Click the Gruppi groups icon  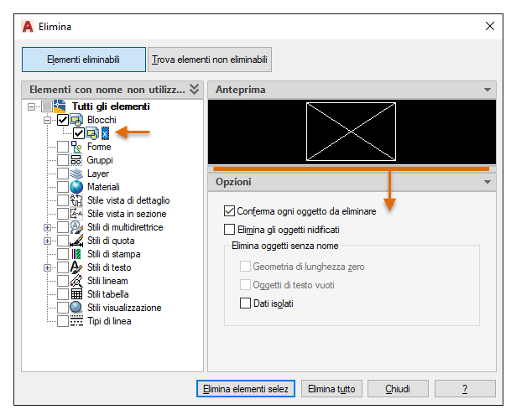(76, 160)
